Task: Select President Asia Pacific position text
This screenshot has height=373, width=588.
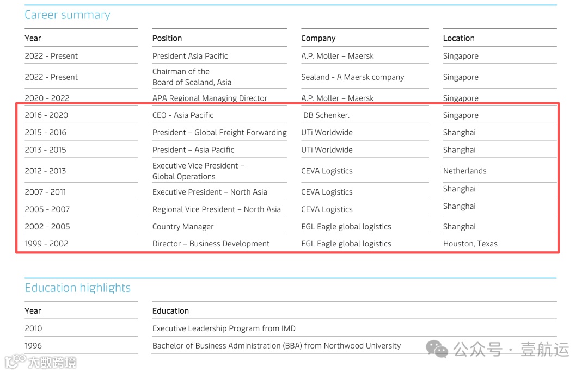Action: [190, 56]
